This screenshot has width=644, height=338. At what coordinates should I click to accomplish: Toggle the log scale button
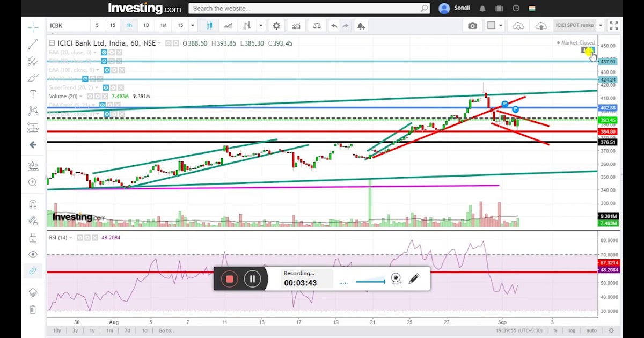(x=572, y=330)
